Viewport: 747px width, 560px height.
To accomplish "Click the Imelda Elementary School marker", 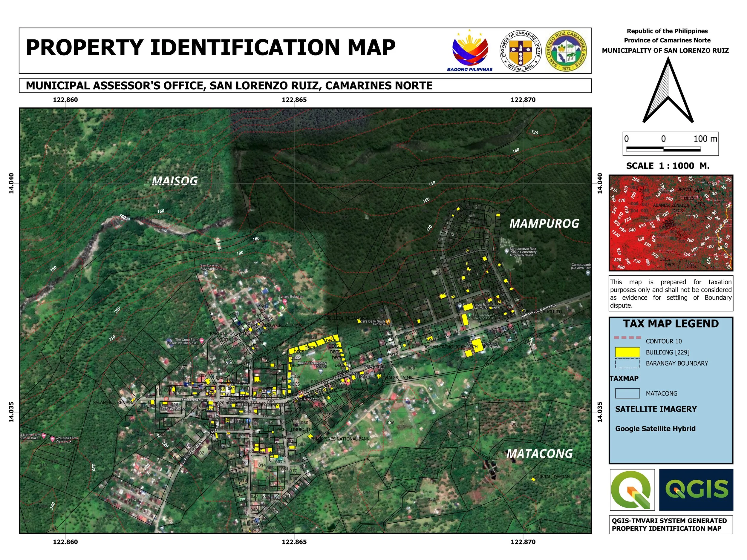I will click(x=321, y=371).
